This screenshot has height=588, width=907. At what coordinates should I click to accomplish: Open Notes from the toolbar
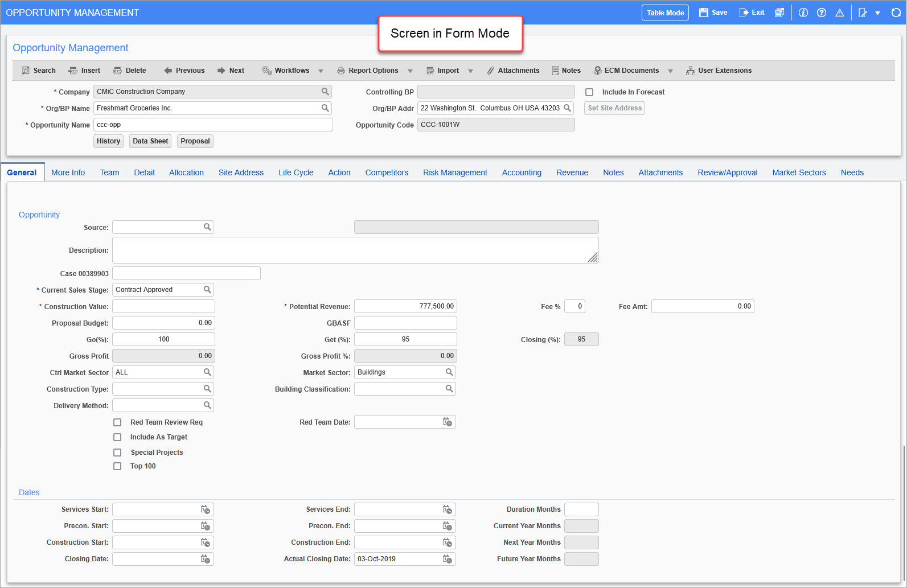pos(567,71)
